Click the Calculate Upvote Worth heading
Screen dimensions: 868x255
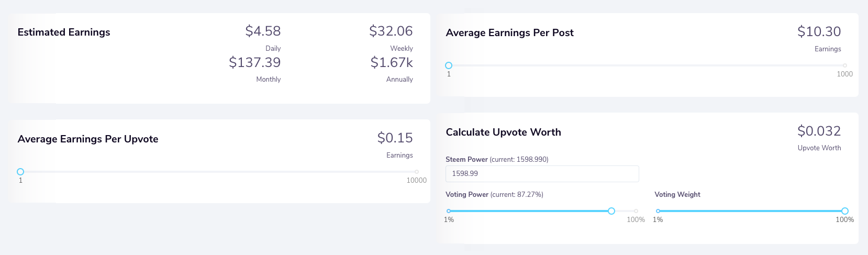point(503,132)
